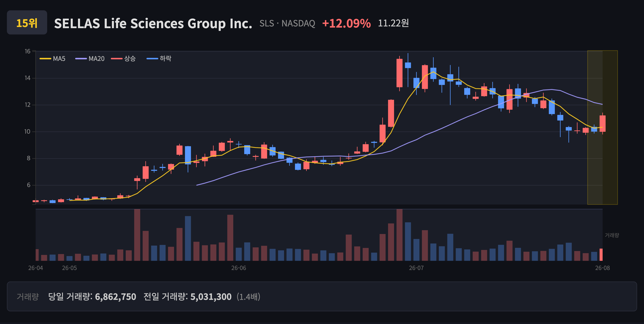Click the tallest volume bar near 26-07
644x324 pixels.
tap(399, 235)
